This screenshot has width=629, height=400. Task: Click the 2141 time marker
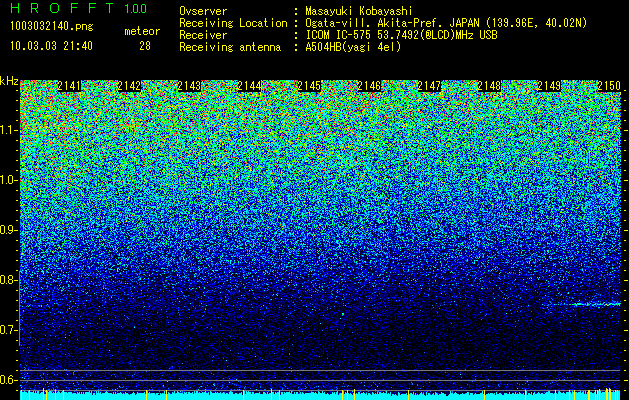(69, 86)
